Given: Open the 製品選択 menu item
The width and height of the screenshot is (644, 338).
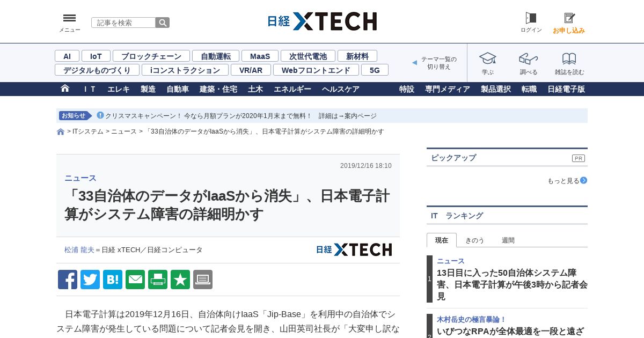Looking at the screenshot, I should tap(496, 89).
